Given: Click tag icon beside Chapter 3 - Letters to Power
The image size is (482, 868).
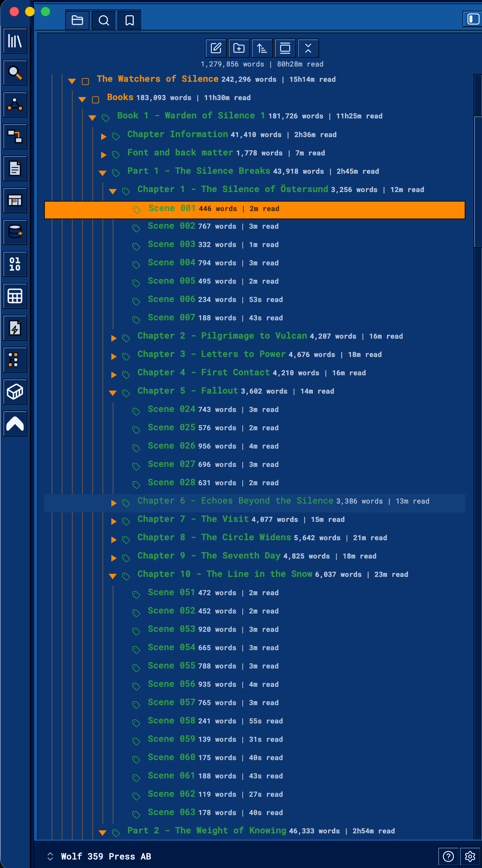Looking at the screenshot, I should (x=126, y=357).
